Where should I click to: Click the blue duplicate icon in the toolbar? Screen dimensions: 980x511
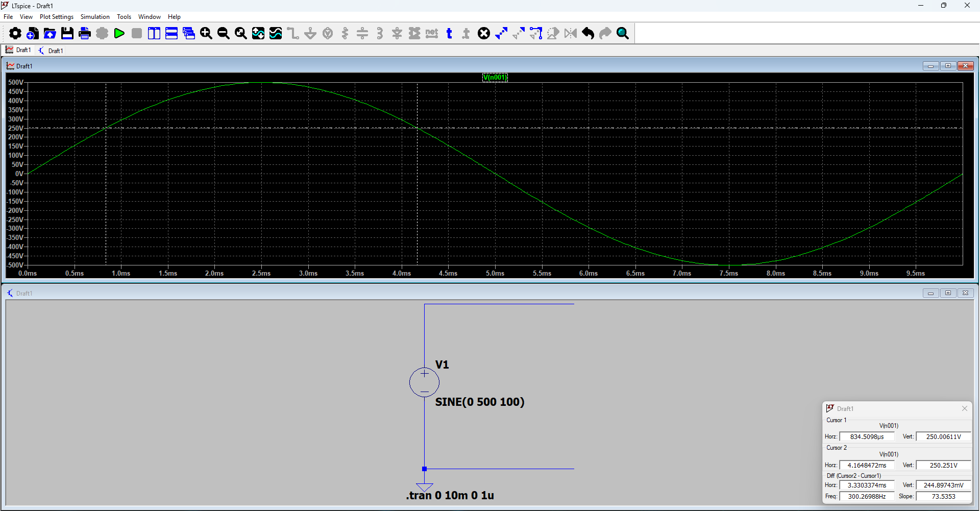click(501, 34)
